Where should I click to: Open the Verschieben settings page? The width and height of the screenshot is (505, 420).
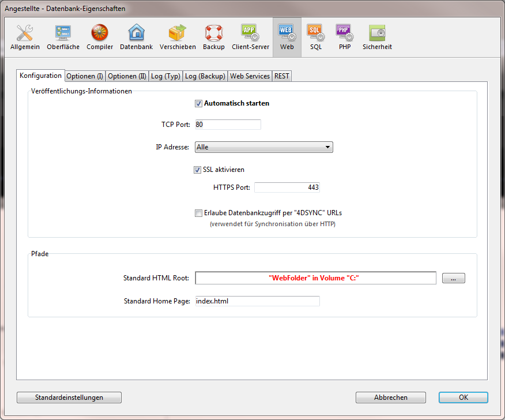click(178, 37)
